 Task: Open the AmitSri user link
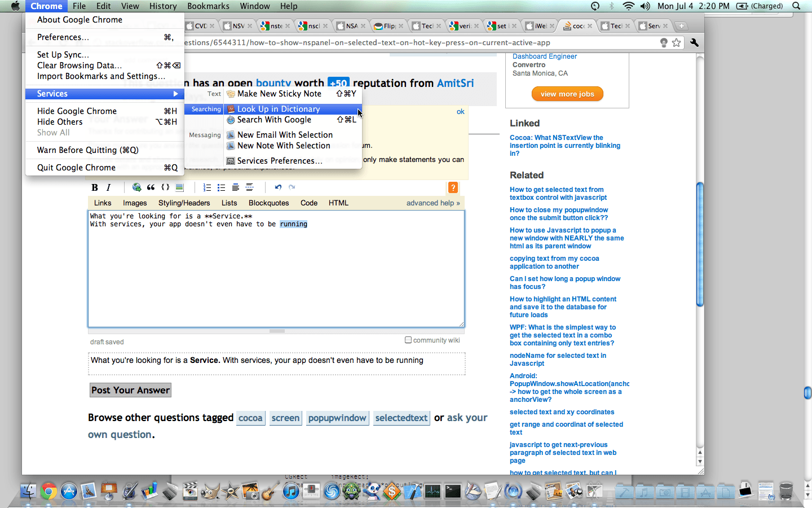pyautogui.click(x=455, y=83)
